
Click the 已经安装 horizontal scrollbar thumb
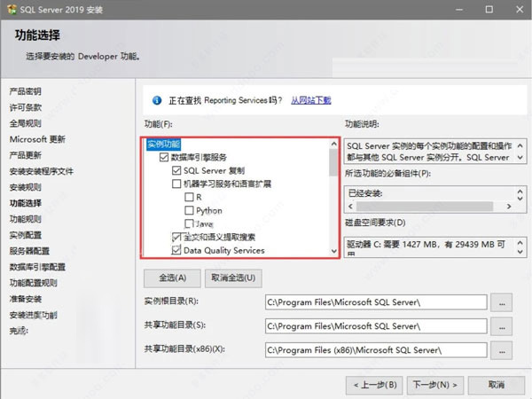click(x=425, y=207)
